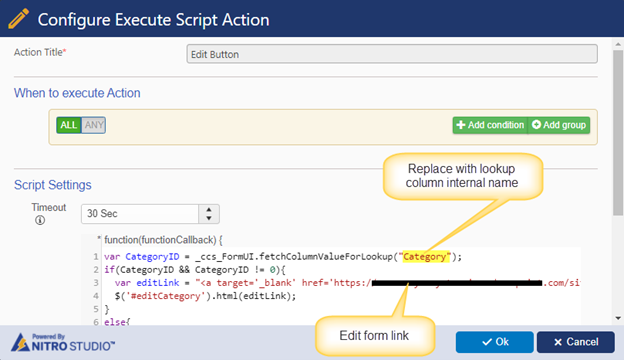Click the X icon on Cancel button

click(x=558, y=342)
